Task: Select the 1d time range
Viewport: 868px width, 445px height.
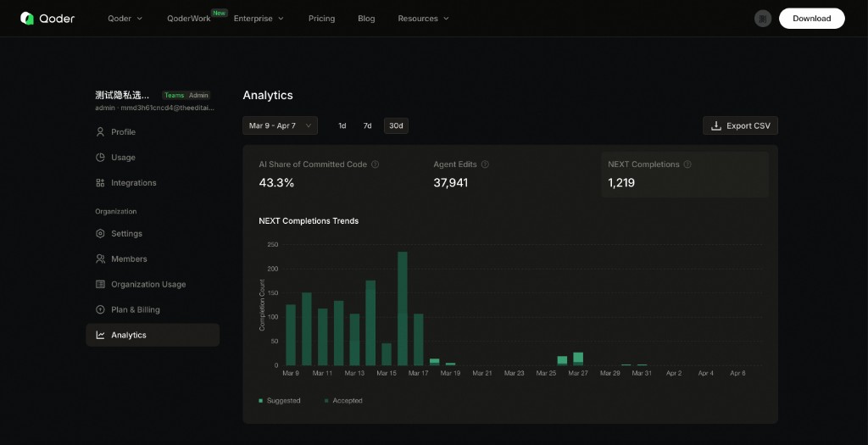Action: (342, 125)
